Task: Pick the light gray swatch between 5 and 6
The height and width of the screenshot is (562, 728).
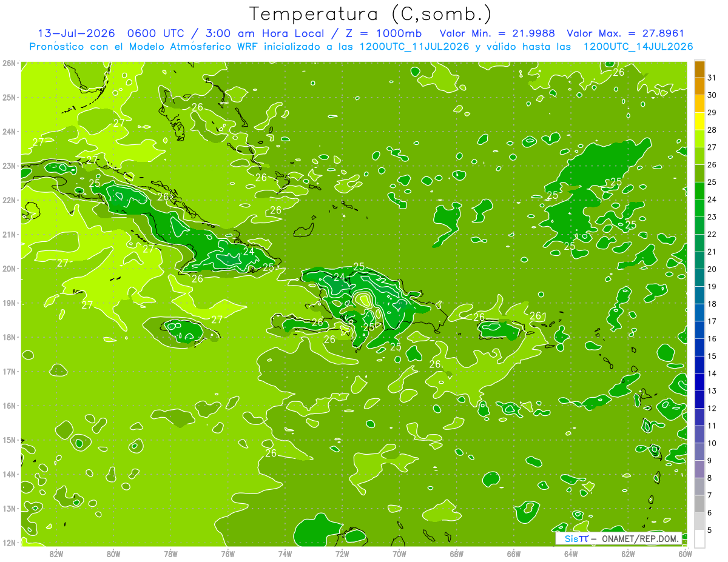Action: 699,521
